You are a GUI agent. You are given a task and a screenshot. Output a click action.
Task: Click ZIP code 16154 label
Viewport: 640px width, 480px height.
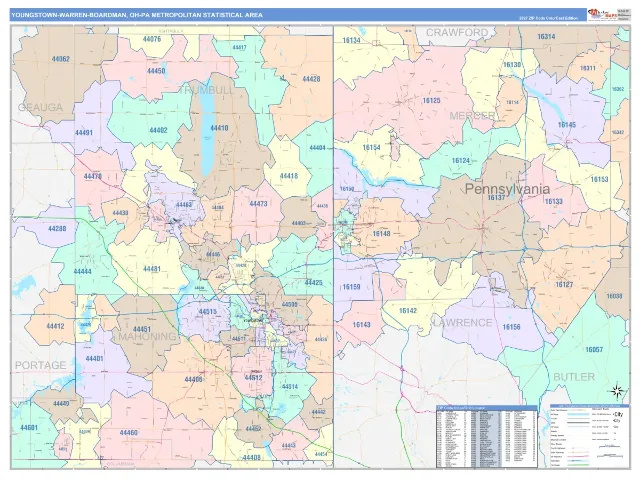tap(371, 147)
